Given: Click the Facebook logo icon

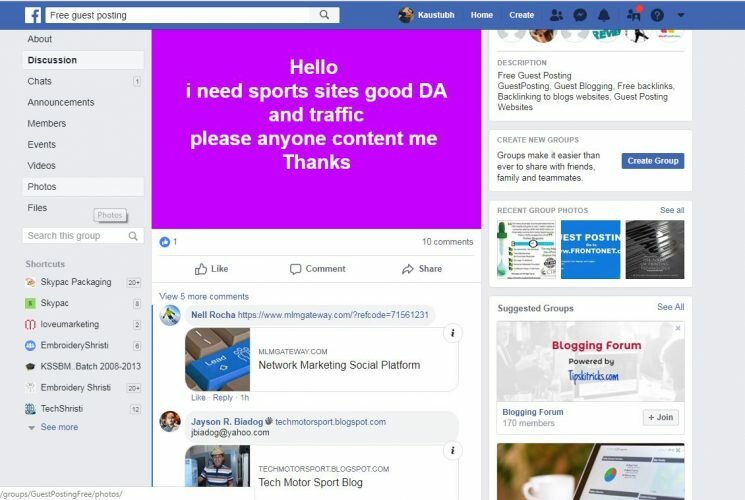Looking at the screenshot, I should [x=33, y=15].
